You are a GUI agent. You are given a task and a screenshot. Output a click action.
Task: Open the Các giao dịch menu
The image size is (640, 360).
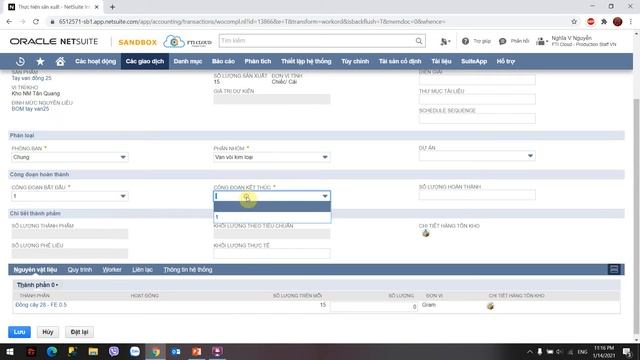[145, 61]
